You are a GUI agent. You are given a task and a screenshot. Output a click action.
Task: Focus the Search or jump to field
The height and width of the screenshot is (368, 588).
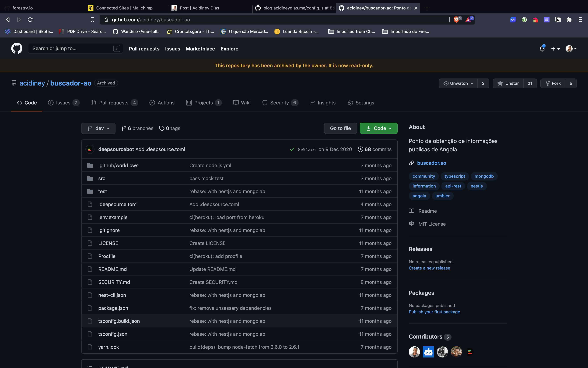pyautogui.click(x=76, y=48)
